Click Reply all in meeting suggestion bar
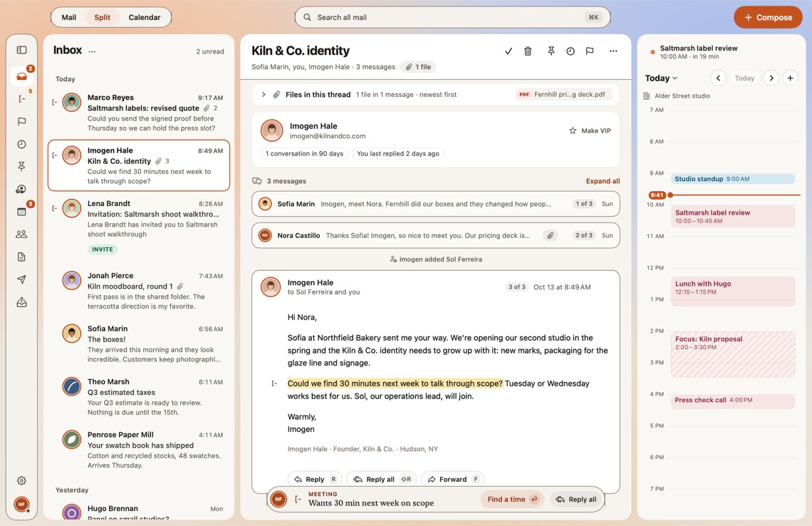The image size is (812, 526). 576,499
